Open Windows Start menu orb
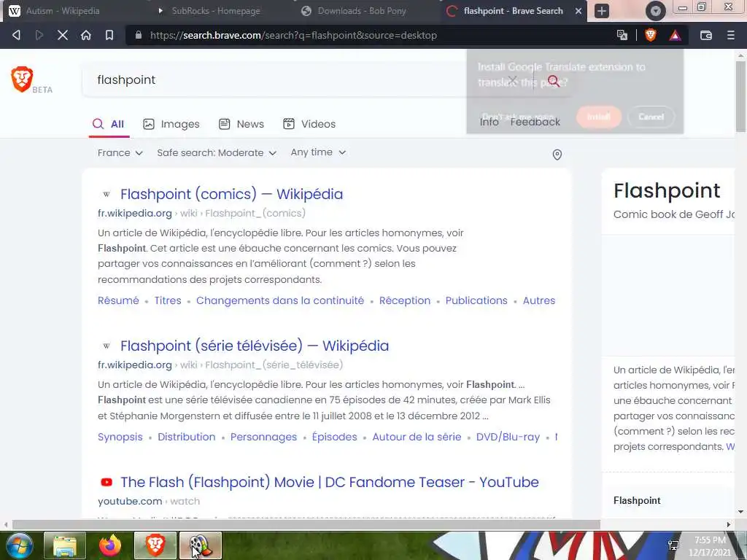Screen dimensions: 747x560 coord(19,545)
